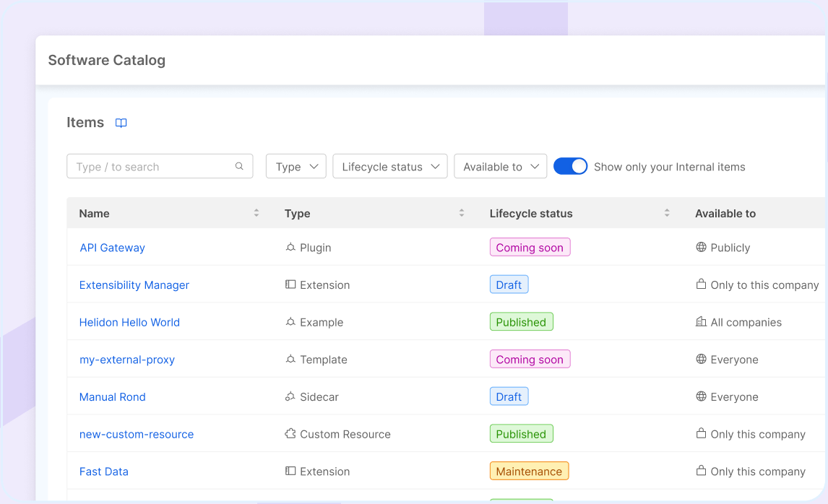Sort table by Name column arrows

click(x=256, y=213)
